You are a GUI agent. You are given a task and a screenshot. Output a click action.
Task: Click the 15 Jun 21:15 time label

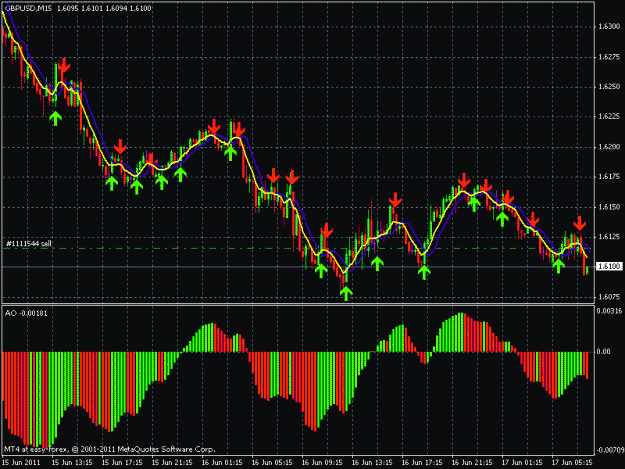click(x=172, y=463)
